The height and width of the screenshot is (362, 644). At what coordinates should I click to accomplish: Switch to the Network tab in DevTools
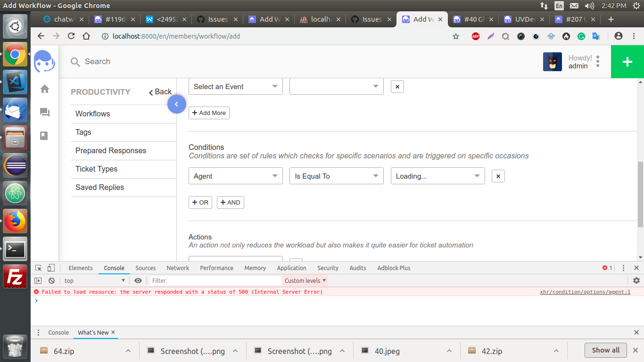pyautogui.click(x=178, y=268)
